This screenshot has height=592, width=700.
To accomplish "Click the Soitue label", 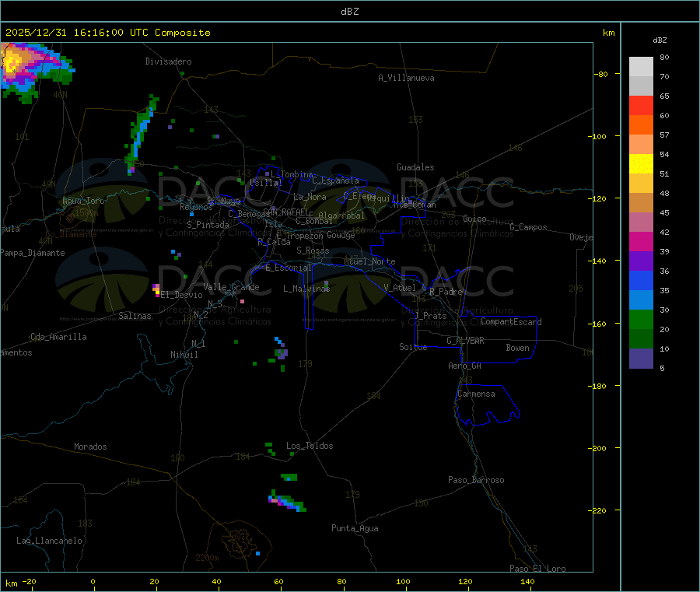I will (413, 347).
